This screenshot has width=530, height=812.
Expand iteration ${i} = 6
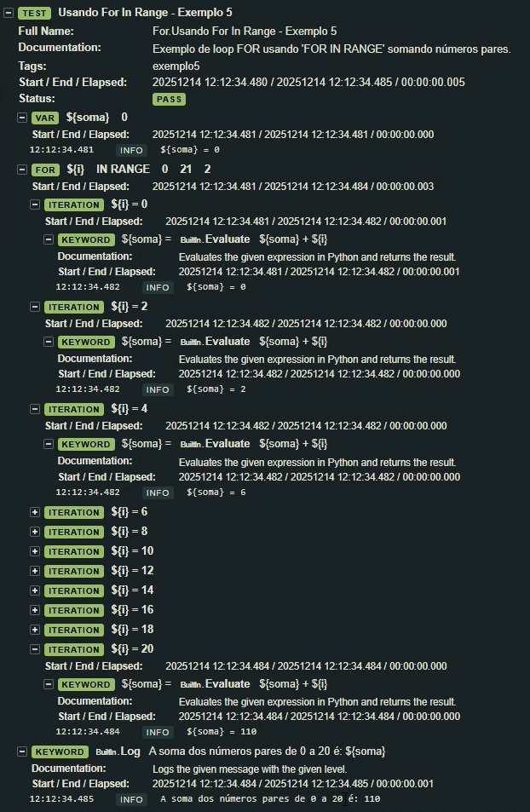(35, 512)
